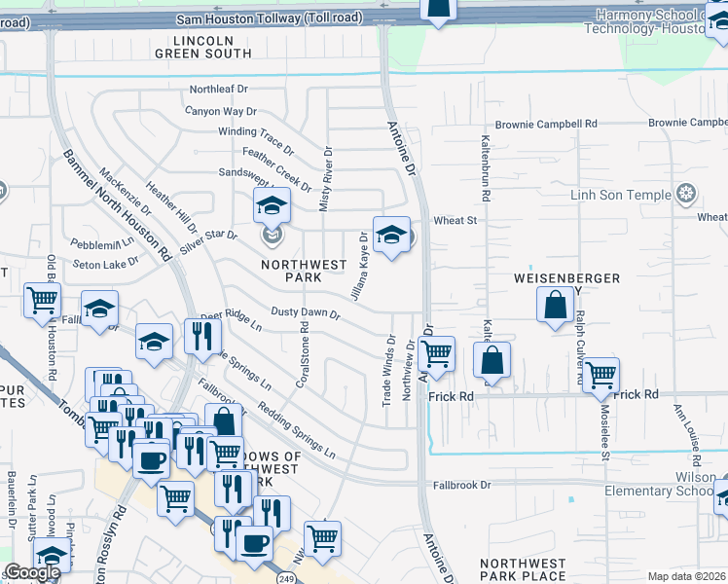Select the cart marker at Frick Rd and Mosielee St
This screenshot has height=584, width=728.
tap(601, 377)
